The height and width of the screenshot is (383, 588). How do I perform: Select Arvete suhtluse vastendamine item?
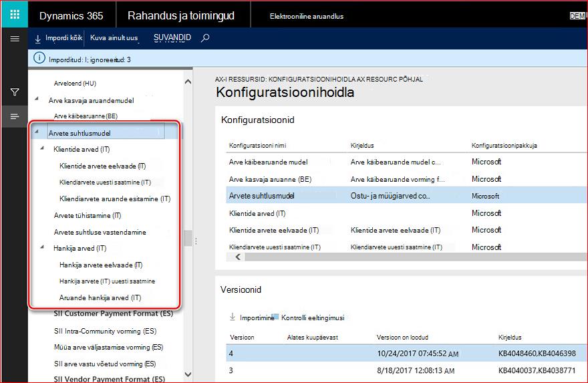click(x=100, y=232)
